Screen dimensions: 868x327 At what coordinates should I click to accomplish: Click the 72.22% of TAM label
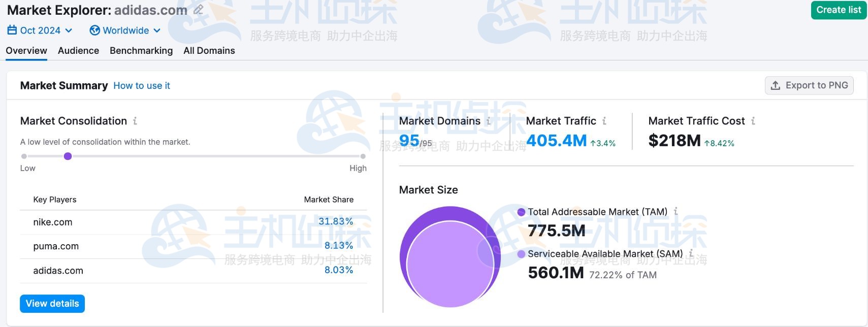click(x=623, y=275)
